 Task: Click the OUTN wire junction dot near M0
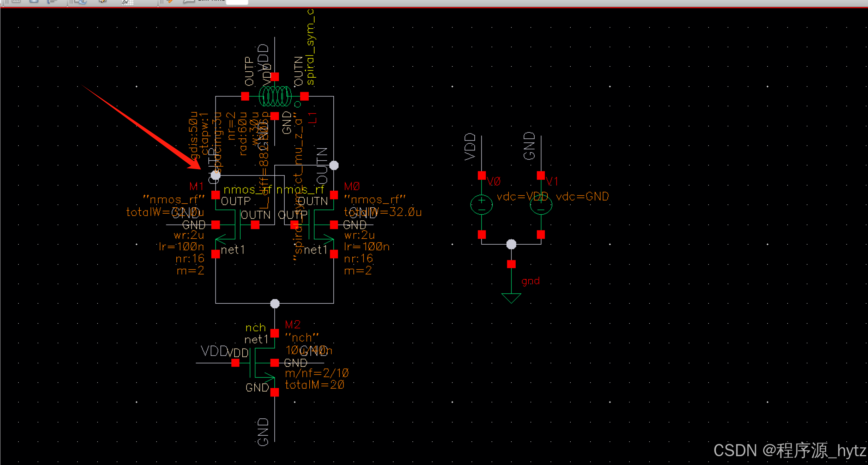[334, 165]
